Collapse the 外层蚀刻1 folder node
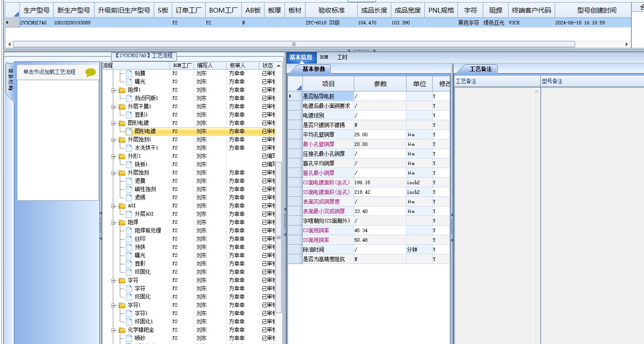This screenshot has width=644, height=344. [113, 140]
